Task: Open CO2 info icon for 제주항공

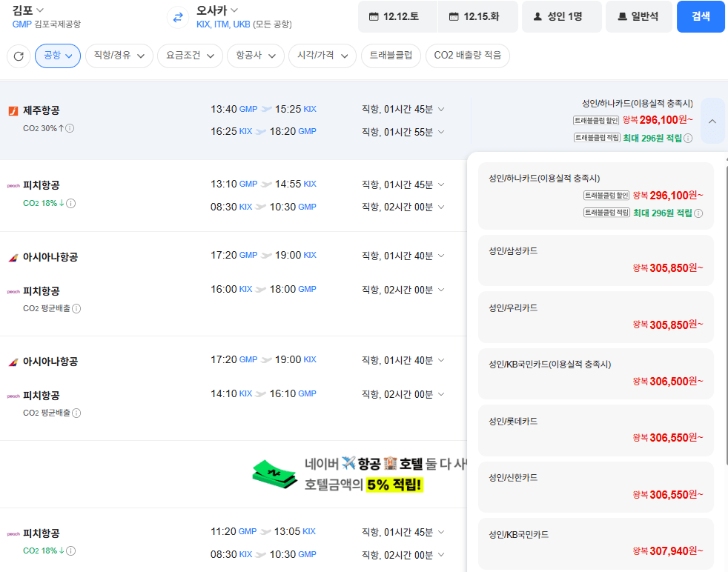Action: [70, 128]
